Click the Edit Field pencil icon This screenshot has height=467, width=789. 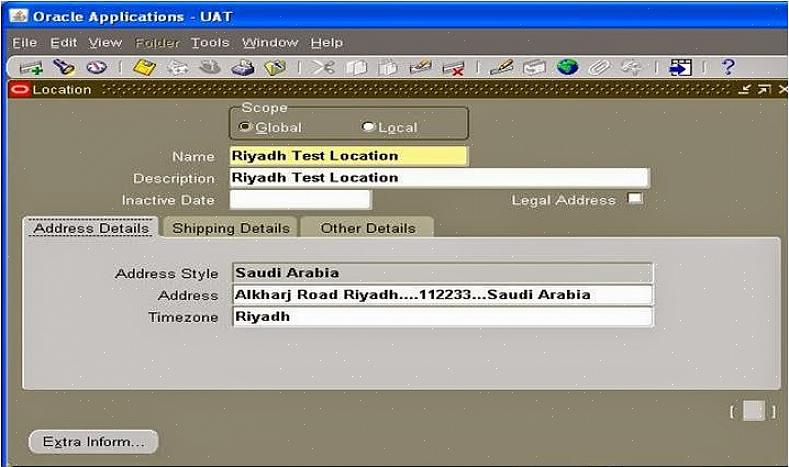coord(502,67)
